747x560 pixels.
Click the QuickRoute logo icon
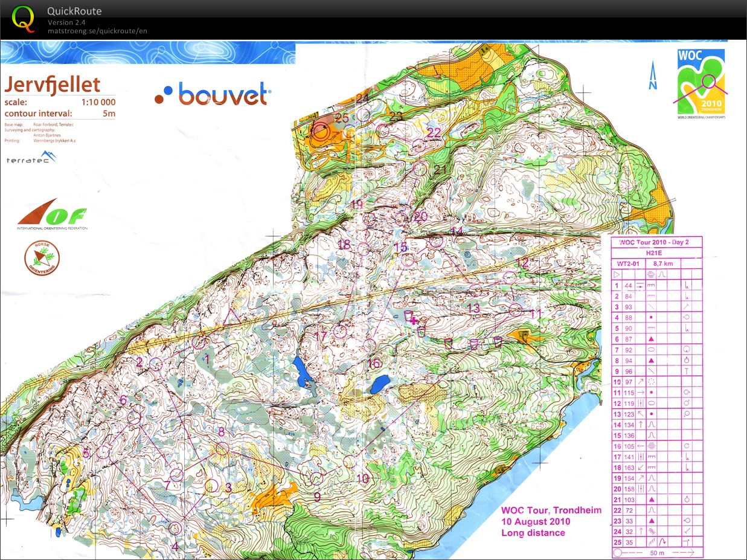click(x=23, y=19)
